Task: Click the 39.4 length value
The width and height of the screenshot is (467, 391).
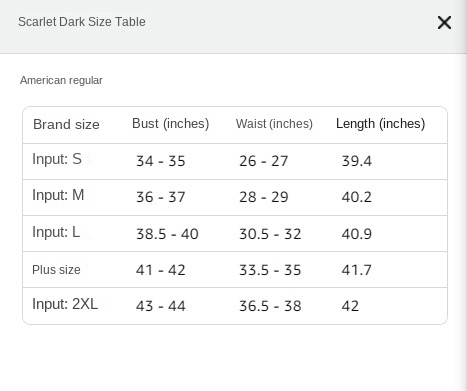Action: point(357,161)
